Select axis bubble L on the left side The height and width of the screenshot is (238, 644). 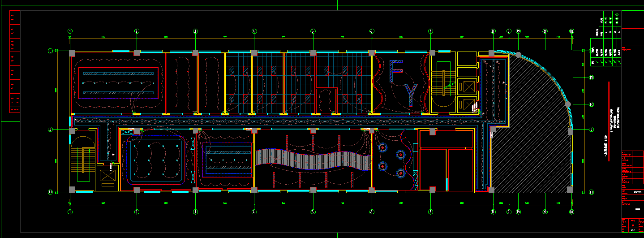[51, 51]
